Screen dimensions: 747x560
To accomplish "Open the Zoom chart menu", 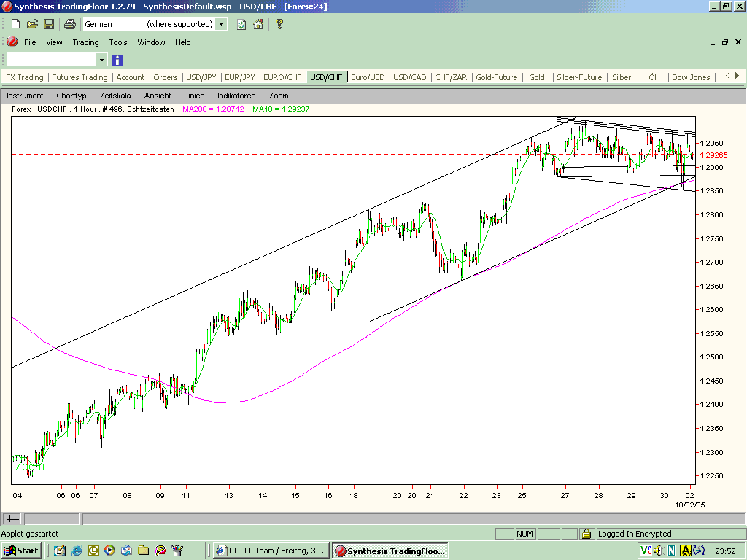I will point(279,96).
